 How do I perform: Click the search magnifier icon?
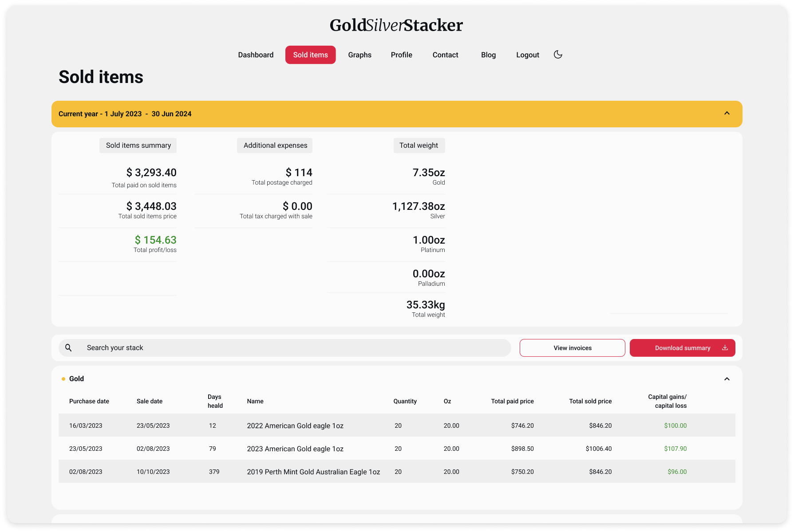[69, 347]
